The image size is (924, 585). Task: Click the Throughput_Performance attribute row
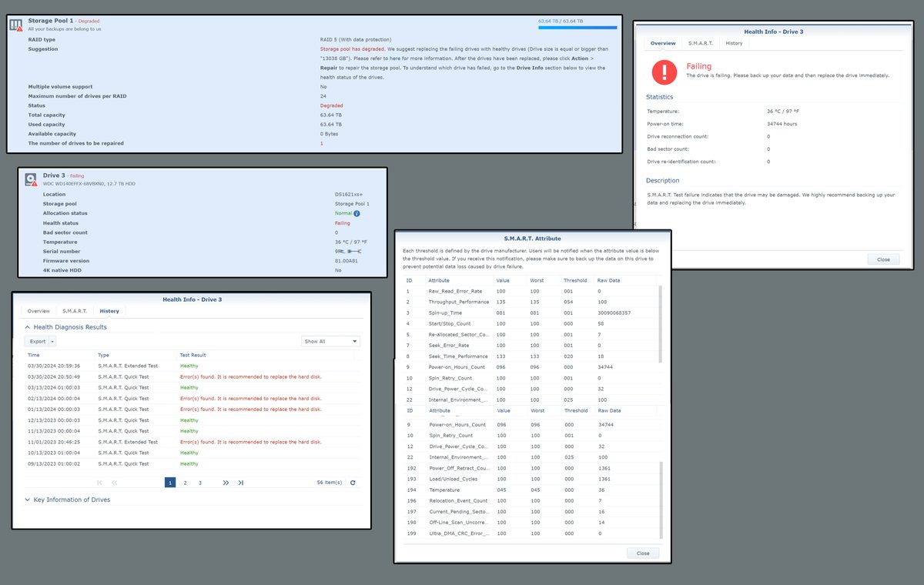(530, 302)
